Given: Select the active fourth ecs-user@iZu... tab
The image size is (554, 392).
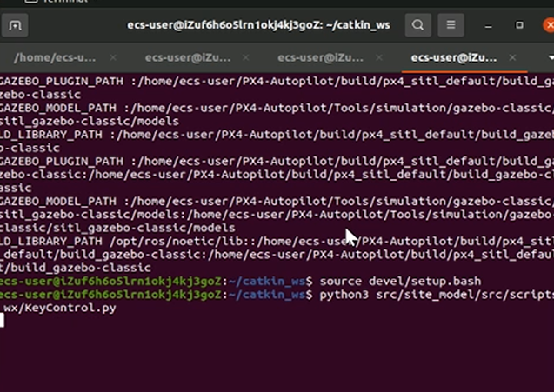Looking at the screenshot, I should pyautogui.click(x=454, y=57).
